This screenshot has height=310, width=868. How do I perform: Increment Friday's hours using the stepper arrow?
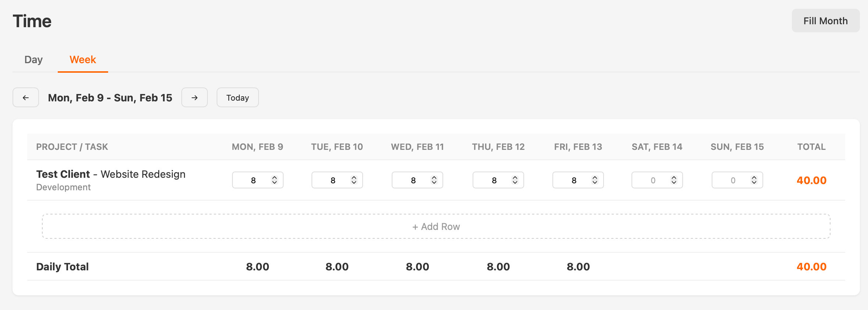pos(594,177)
